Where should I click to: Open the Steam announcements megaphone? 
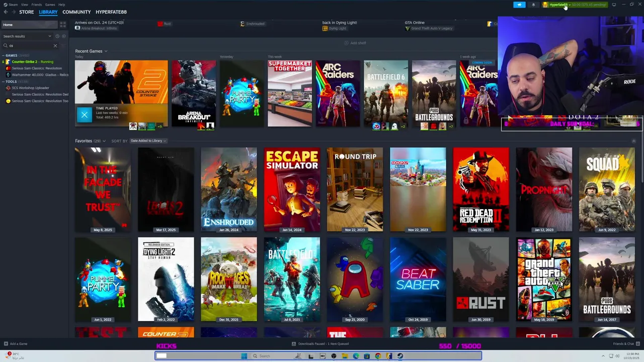(x=519, y=5)
